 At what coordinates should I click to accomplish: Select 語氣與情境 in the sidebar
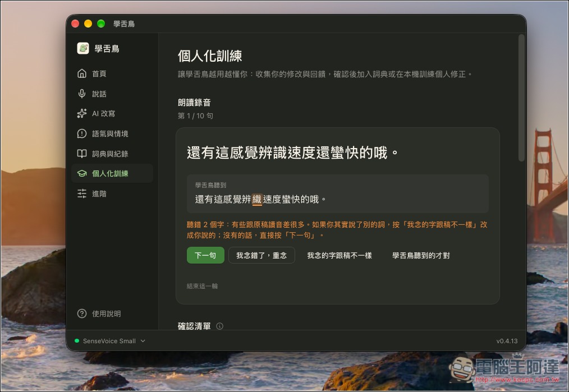(x=112, y=133)
